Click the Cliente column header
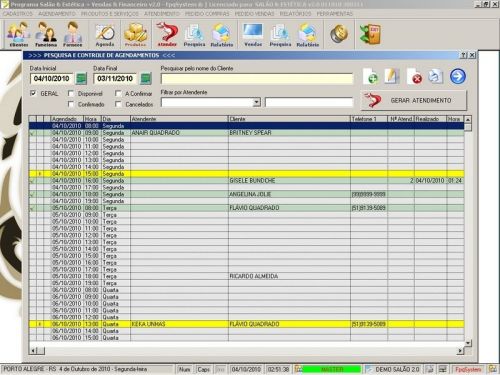The height and width of the screenshot is (375, 500). tap(289, 119)
